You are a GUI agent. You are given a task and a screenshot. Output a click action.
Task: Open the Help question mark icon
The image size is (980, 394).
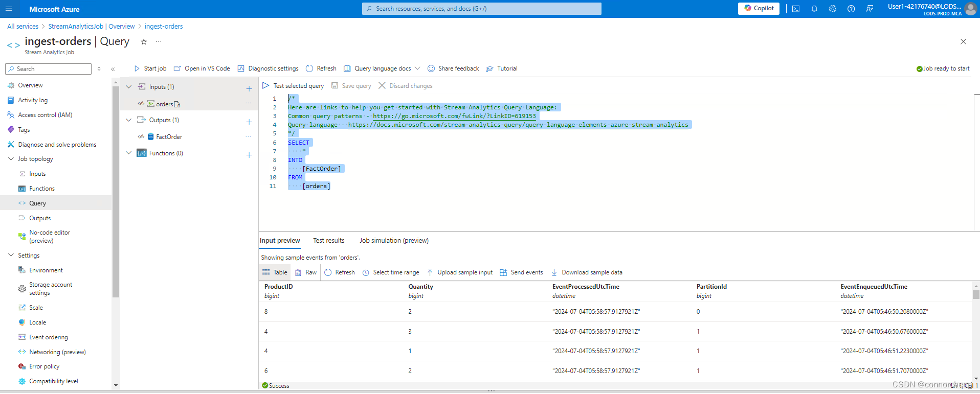click(x=851, y=9)
